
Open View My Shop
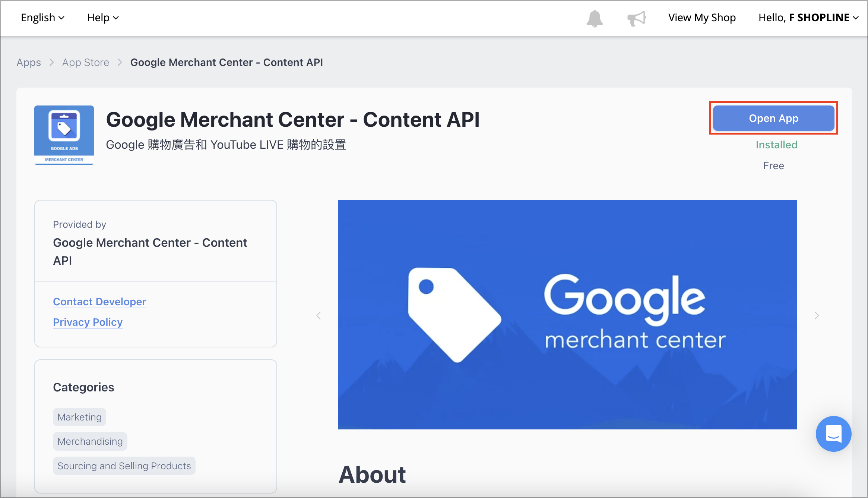[702, 18]
